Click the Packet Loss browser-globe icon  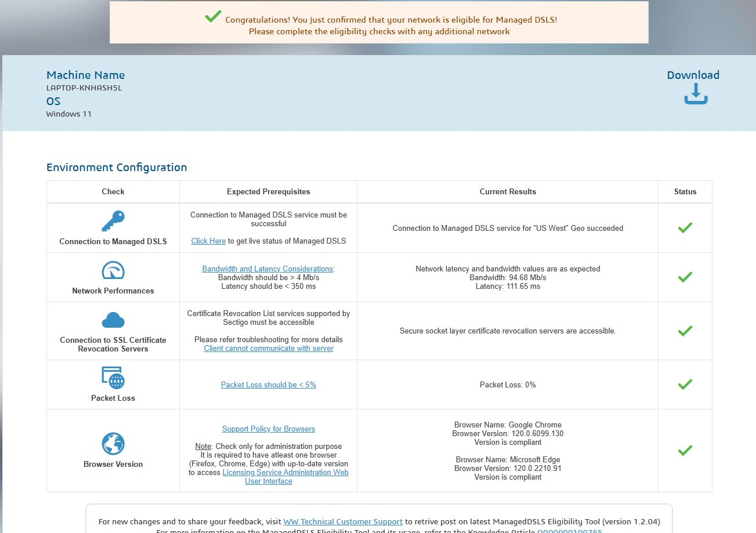click(x=113, y=378)
